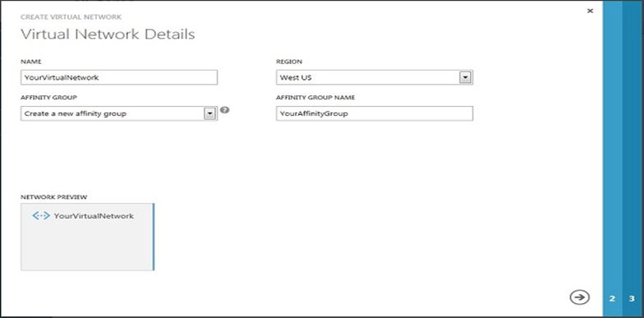Click the REGION label
This screenshot has width=644, height=318.
(289, 62)
